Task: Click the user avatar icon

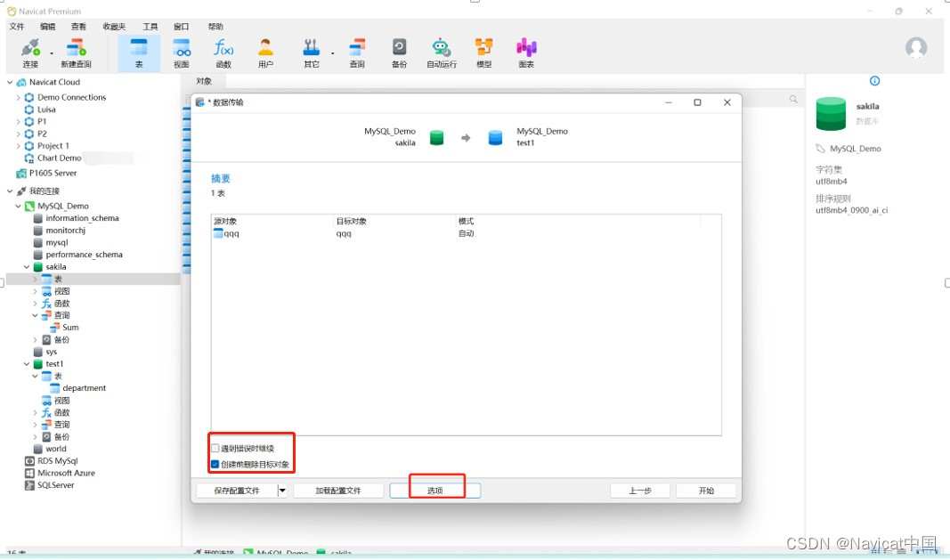Action: pyautogui.click(x=916, y=47)
